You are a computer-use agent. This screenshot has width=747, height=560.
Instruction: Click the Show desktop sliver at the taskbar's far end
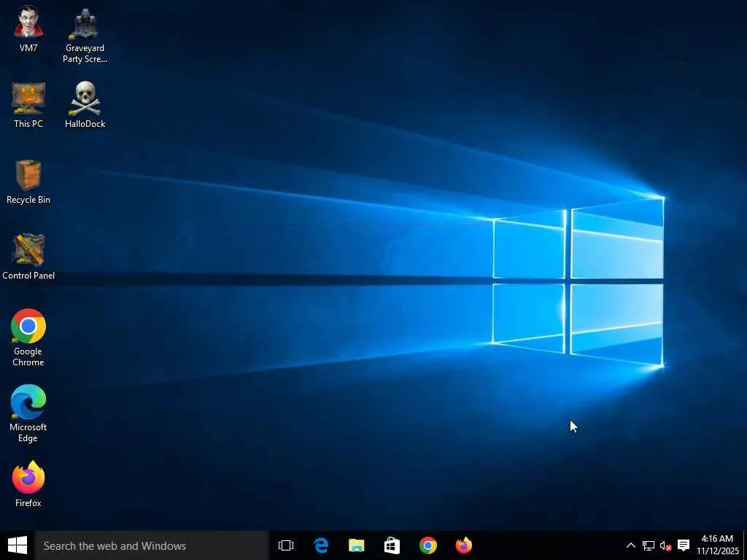tap(745, 545)
